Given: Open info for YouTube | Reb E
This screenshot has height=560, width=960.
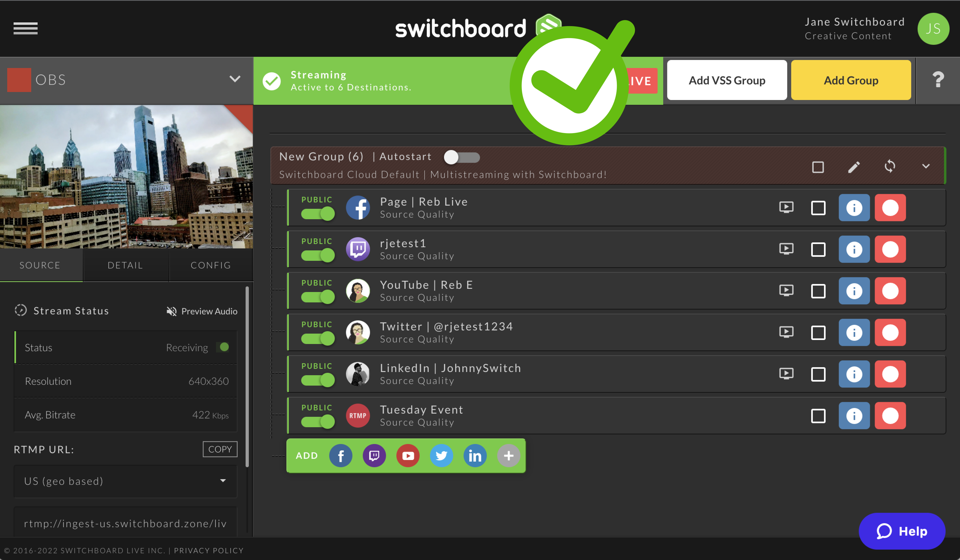Looking at the screenshot, I should pos(854,291).
